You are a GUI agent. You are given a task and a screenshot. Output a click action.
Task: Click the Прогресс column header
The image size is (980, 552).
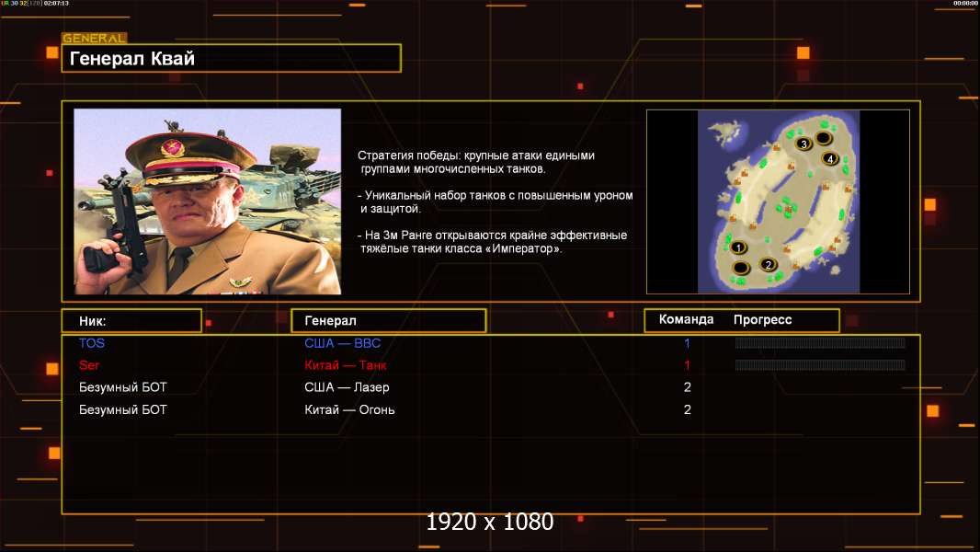point(762,319)
